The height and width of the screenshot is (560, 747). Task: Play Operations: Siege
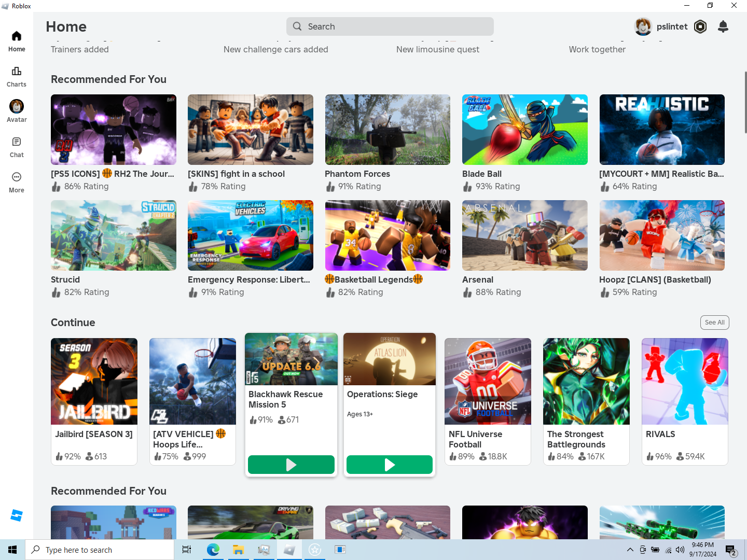point(390,465)
